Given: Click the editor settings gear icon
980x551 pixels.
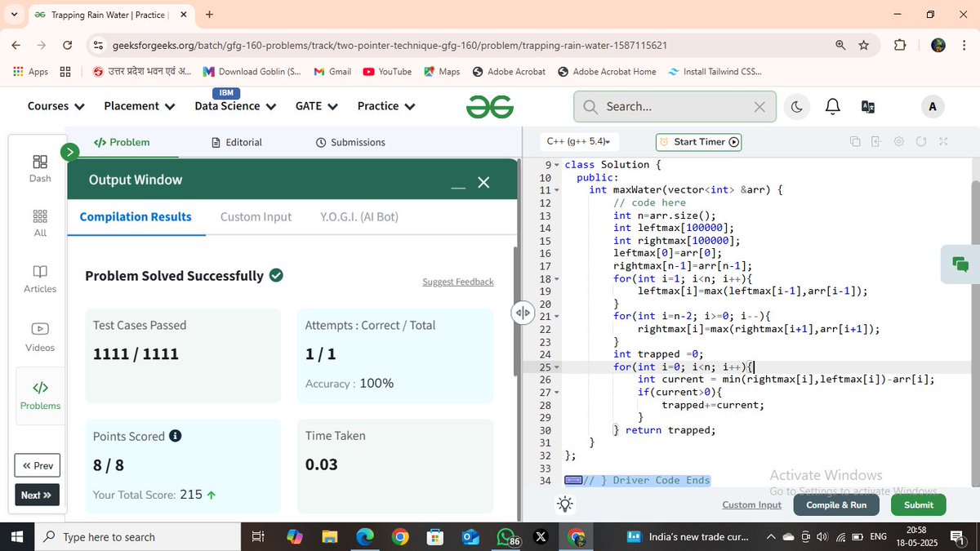Looking at the screenshot, I should pos(899,142).
